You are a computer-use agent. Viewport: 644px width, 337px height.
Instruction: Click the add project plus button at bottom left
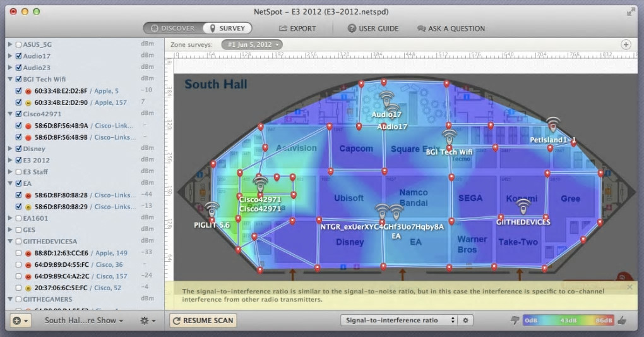pyautogui.click(x=20, y=320)
